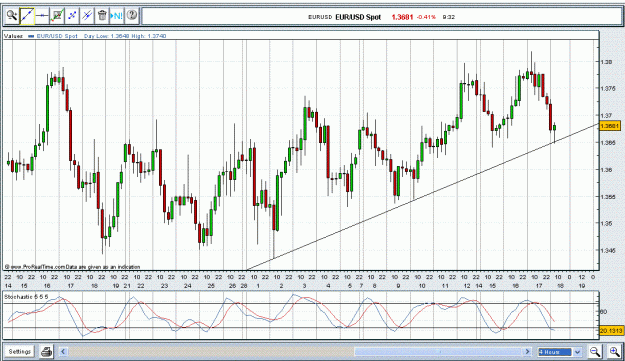Click the EUR/USD Spot title text
625x361 pixels.
(358, 17)
